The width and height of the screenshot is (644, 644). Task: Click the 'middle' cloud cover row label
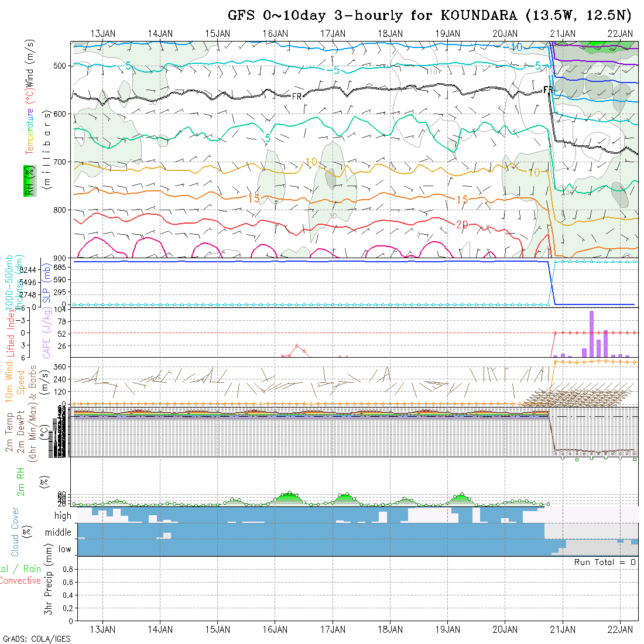[x=59, y=533]
